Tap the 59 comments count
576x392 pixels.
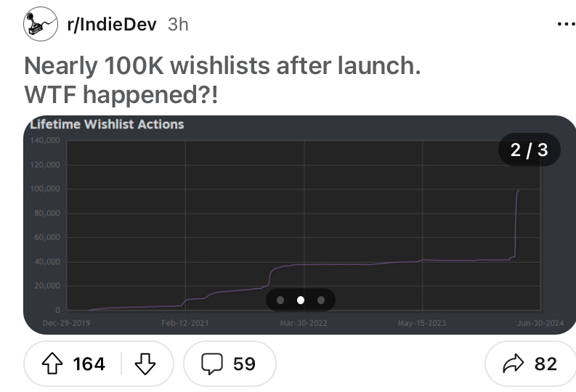pyautogui.click(x=245, y=364)
